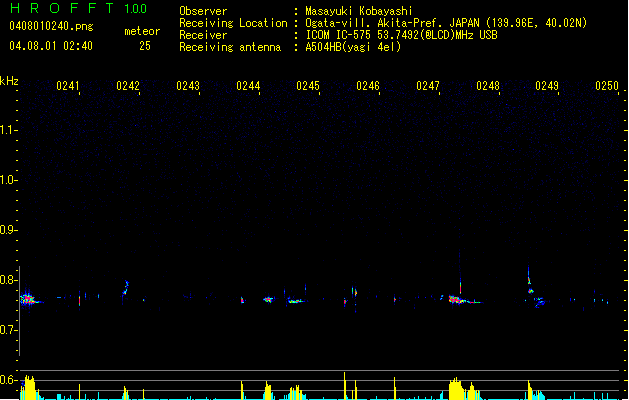Click the 0247 time marker

click(x=428, y=86)
